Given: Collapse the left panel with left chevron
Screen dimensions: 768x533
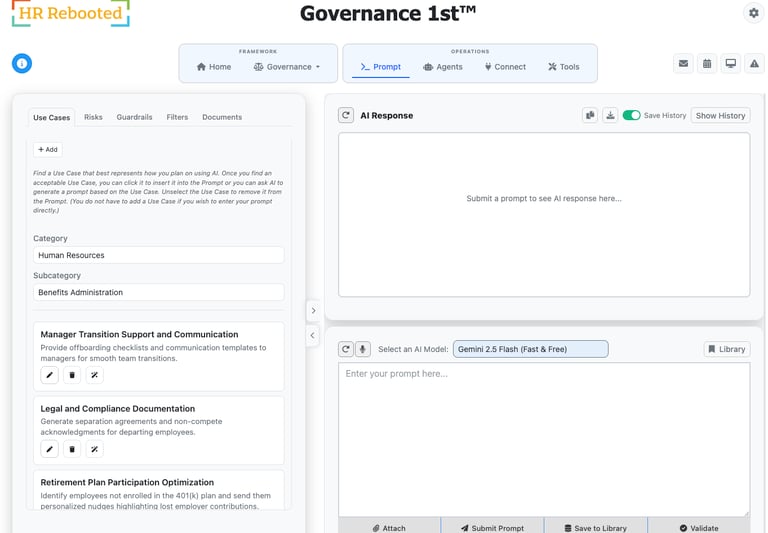Looking at the screenshot, I should click(312, 336).
